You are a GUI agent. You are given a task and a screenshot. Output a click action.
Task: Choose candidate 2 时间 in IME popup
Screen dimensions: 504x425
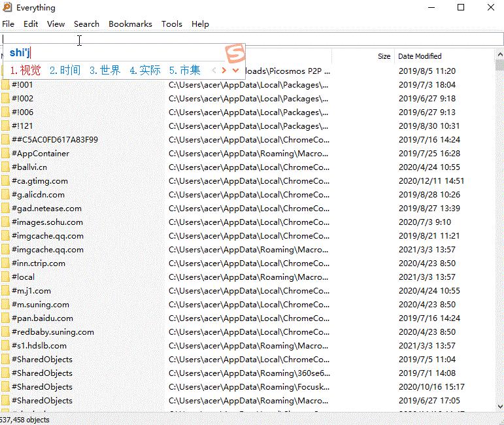pyautogui.click(x=65, y=70)
